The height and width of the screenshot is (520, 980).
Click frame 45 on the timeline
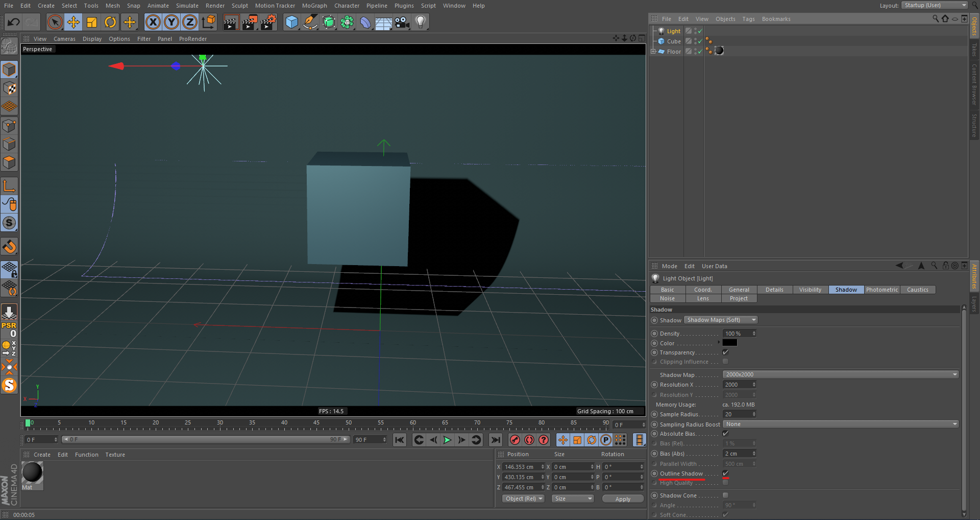tap(316, 424)
